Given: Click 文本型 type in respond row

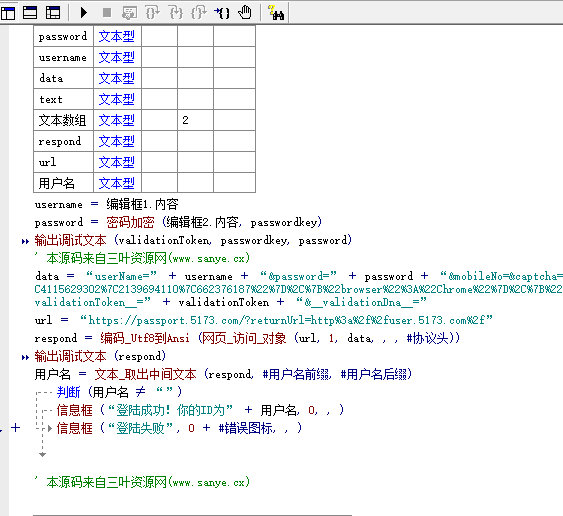Looking at the screenshot, I should [117, 141].
